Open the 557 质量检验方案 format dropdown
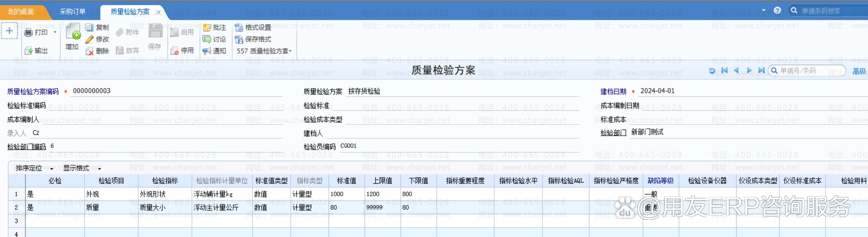868x237 pixels. point(264,51)
